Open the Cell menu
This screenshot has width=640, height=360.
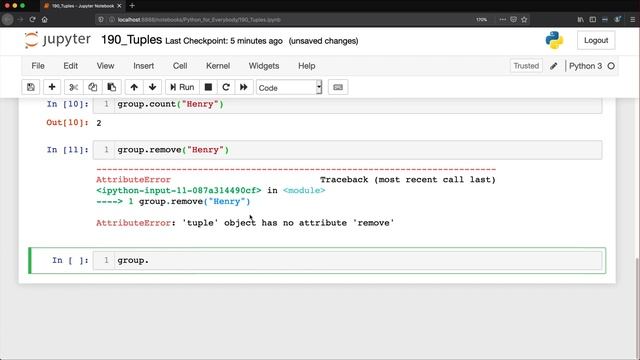coord(180,66)
